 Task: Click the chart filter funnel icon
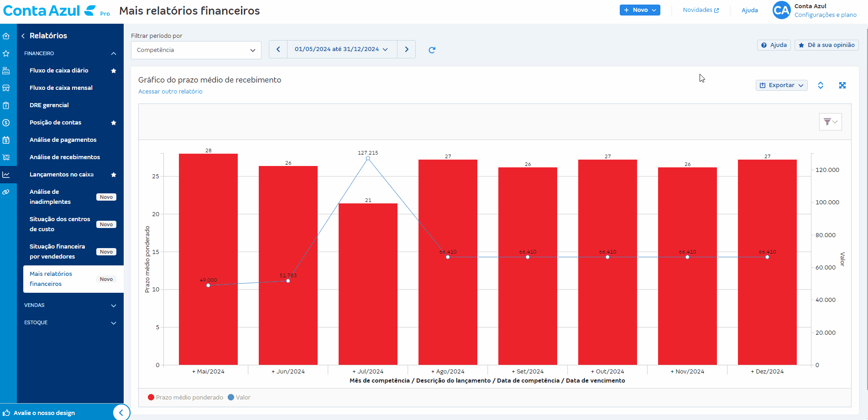[x=830, y=122]
